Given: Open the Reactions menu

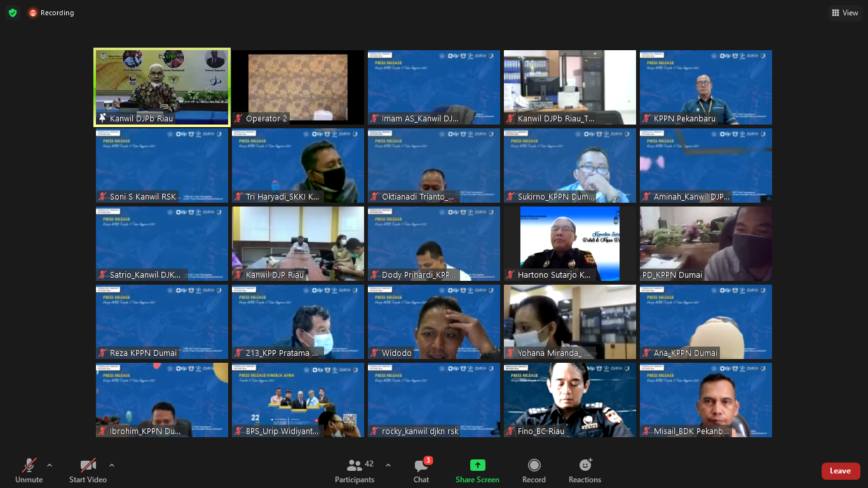Looking at the screenshot, I should coord(585,470).
